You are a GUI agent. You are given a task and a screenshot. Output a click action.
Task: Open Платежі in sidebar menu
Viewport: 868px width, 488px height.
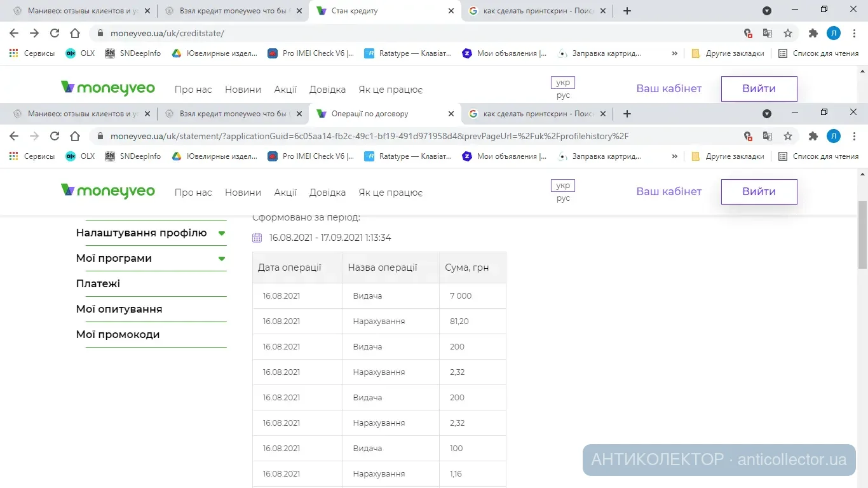(98, 284)
